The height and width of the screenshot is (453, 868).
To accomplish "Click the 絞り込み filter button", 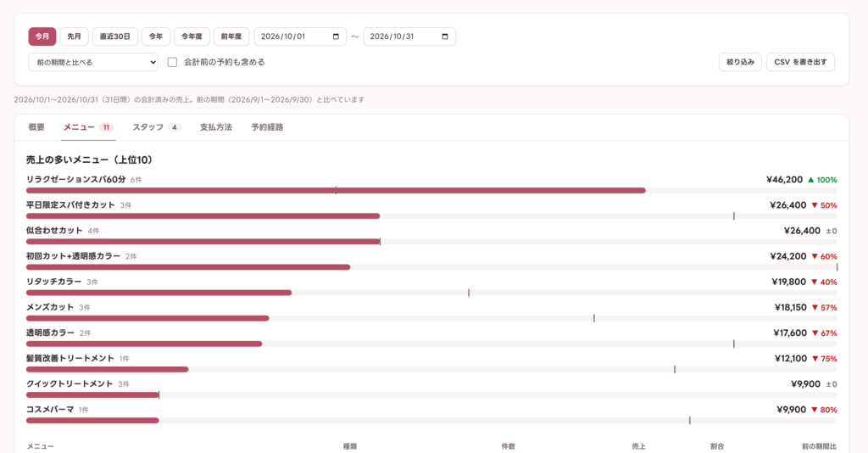I will (x=740, y=62).
